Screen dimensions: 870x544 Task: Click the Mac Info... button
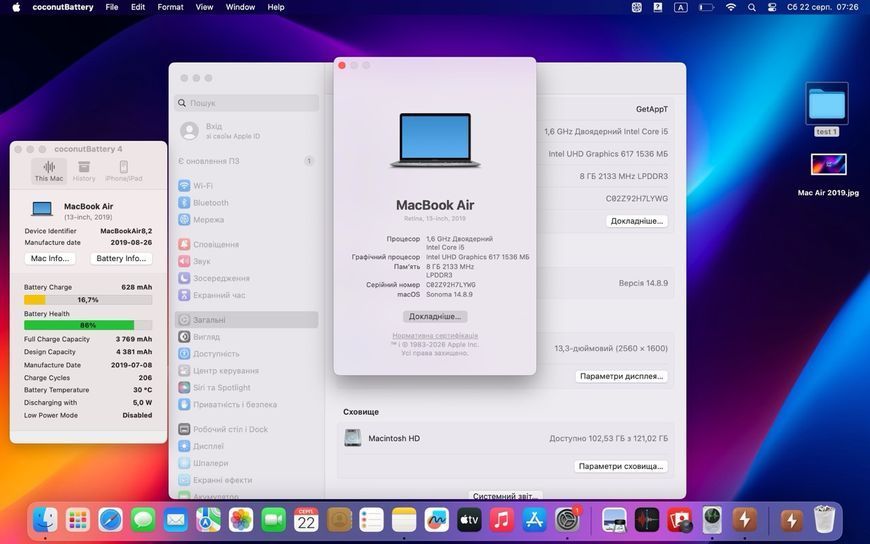[x=50, y=258]
